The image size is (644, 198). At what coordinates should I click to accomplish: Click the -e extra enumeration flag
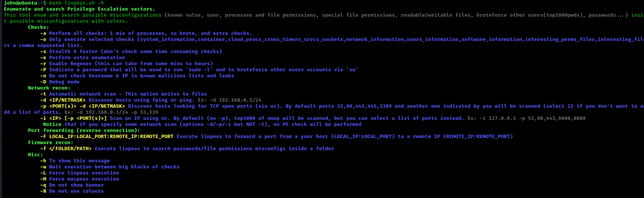click(x=43, y=58)
